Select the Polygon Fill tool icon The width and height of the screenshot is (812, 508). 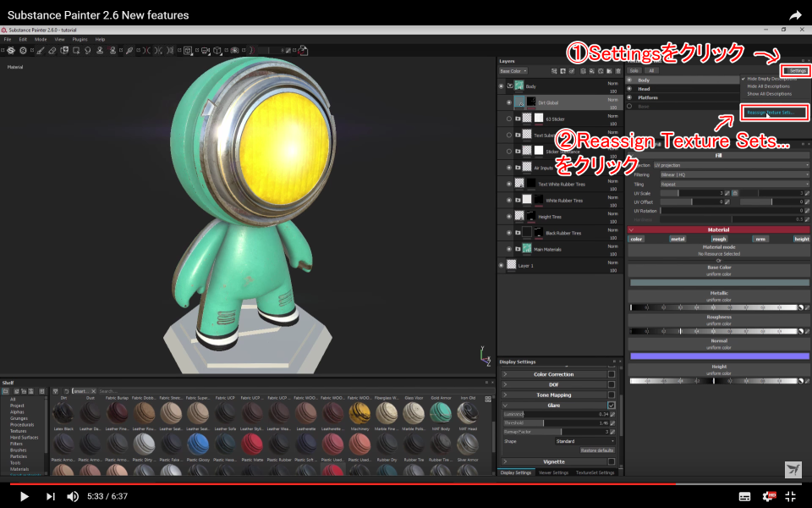[76, 50]
